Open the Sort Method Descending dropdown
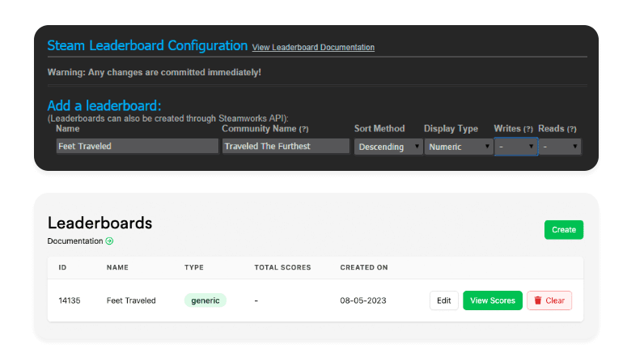The height and width of the screenshot is (362, 644). click(388, 147)
